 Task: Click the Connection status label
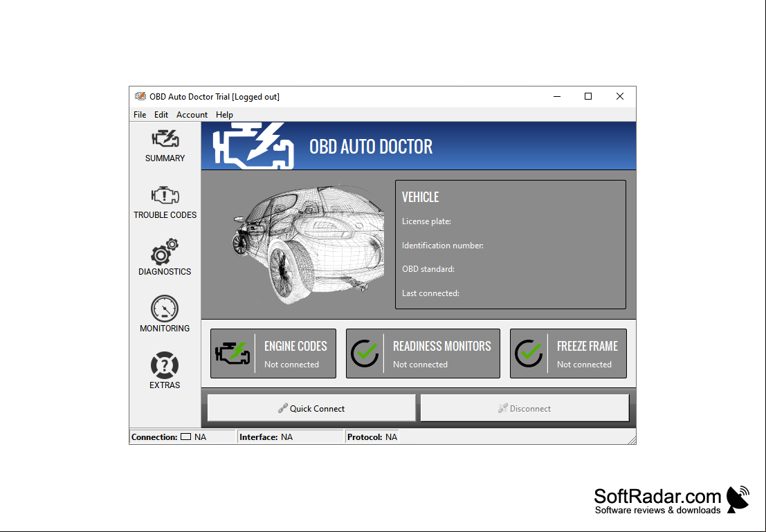154,437
